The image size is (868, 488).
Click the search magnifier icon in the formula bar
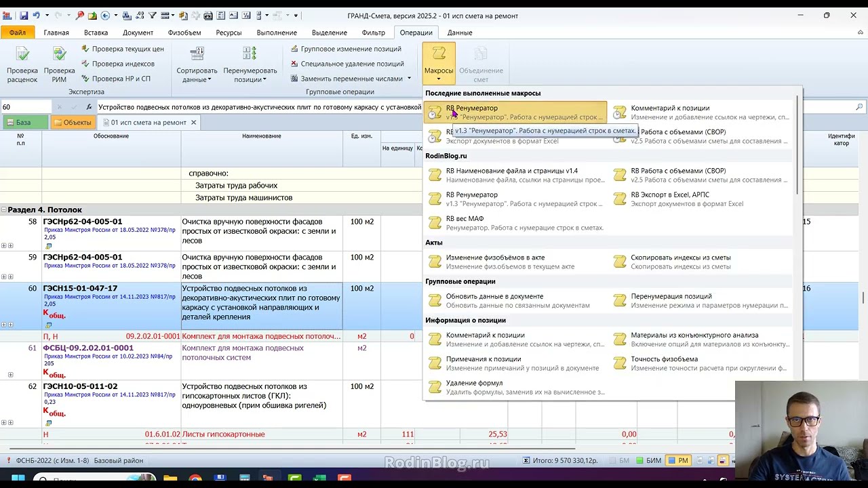[859, 107]
